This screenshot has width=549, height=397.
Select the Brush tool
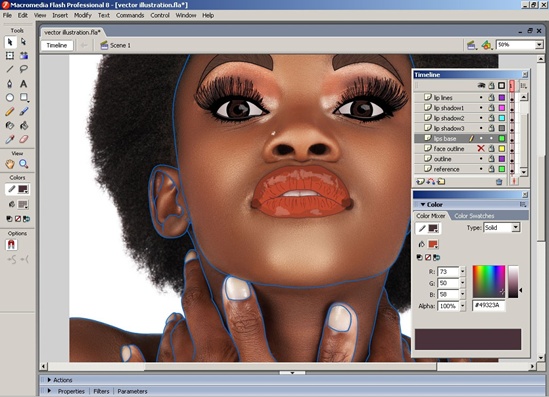(x=23, y=112)
